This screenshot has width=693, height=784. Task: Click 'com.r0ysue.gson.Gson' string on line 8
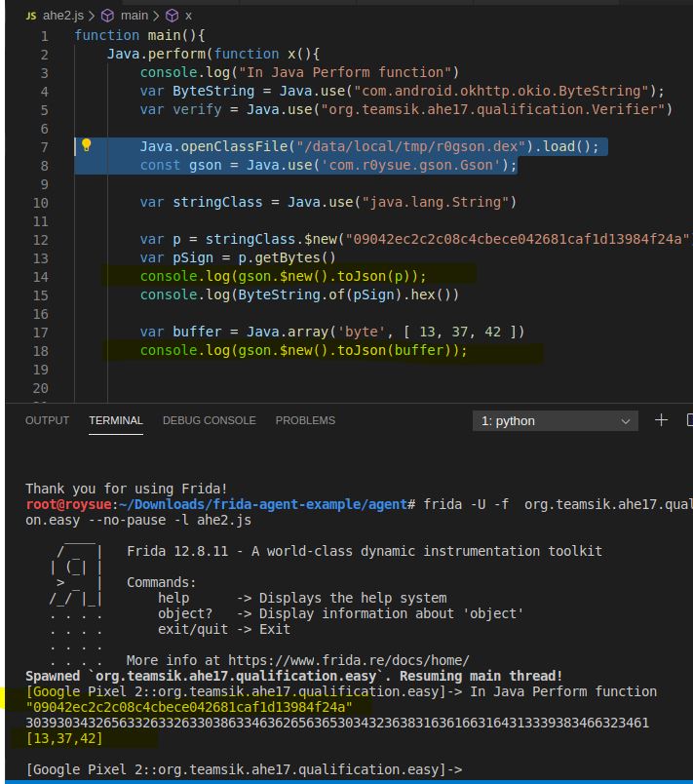click(x=410, y=165)
